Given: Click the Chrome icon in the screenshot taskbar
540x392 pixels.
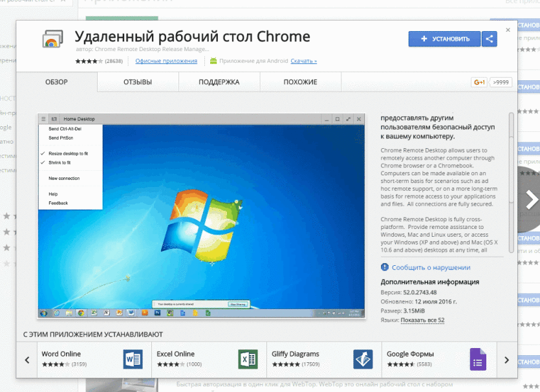Looking at the screenshot, I should tap(81, 313).
